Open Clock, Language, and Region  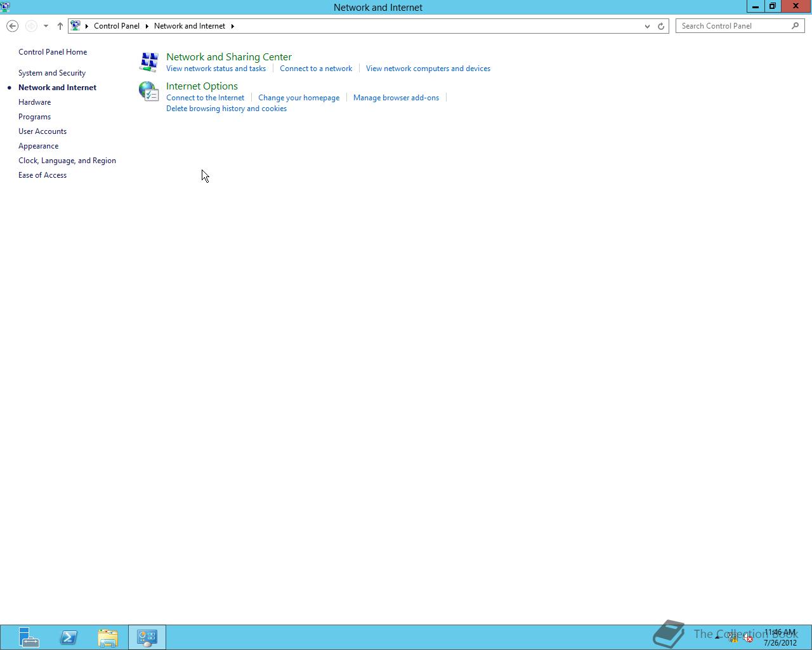[x=67, y=161]
